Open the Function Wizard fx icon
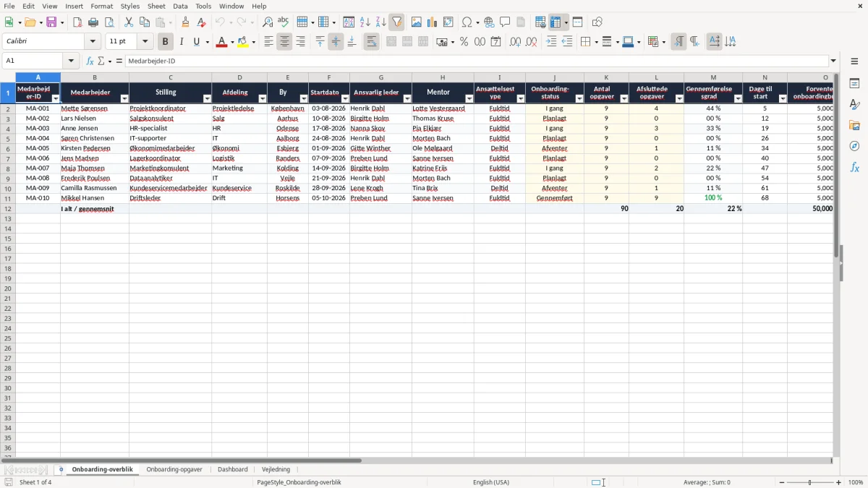 [90, 61]
